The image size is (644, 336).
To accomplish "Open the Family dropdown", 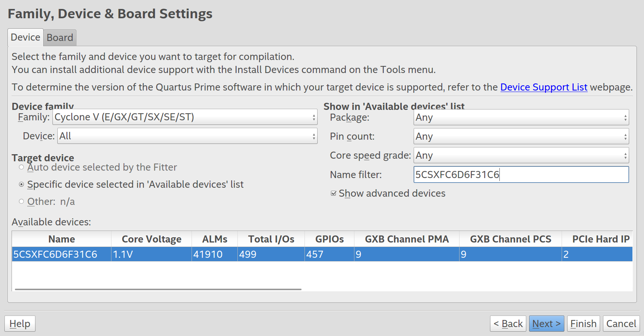I will coord(185,117).
